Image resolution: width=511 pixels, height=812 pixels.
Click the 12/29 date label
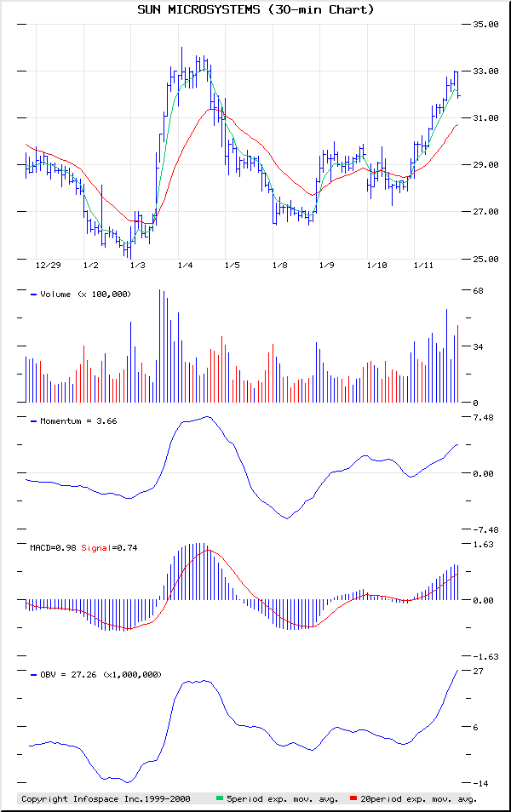49,266
